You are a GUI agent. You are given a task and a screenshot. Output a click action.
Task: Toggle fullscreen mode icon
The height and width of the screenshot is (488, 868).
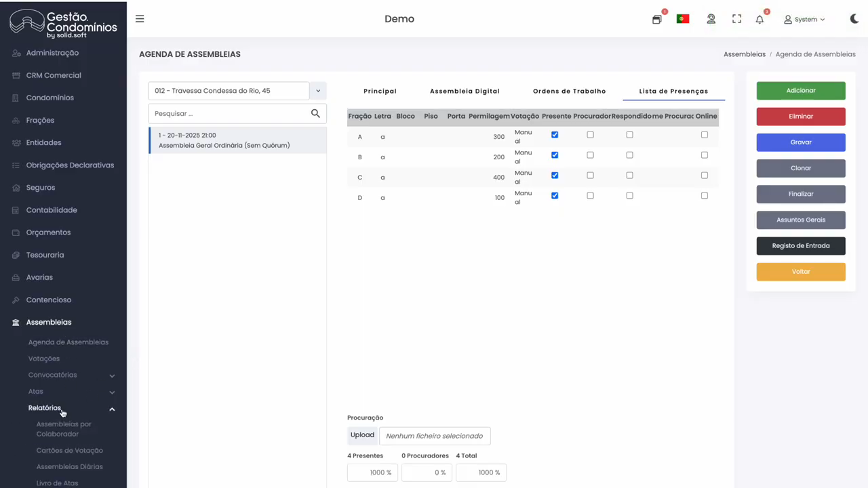click(736, 19)
